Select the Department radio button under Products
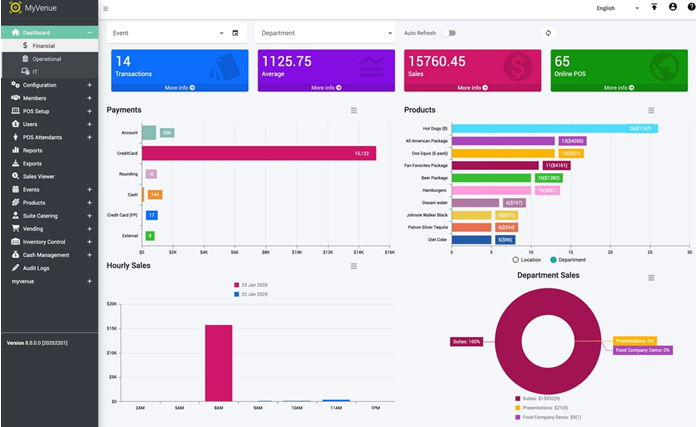This screenshot has height=427, width=696. tap(552, 259)
